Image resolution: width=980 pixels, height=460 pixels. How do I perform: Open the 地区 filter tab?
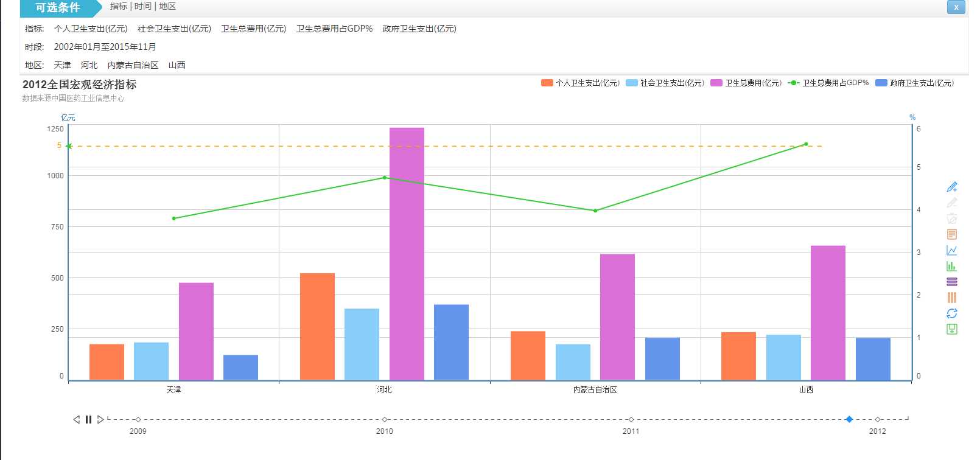click(x=167, y=6)
